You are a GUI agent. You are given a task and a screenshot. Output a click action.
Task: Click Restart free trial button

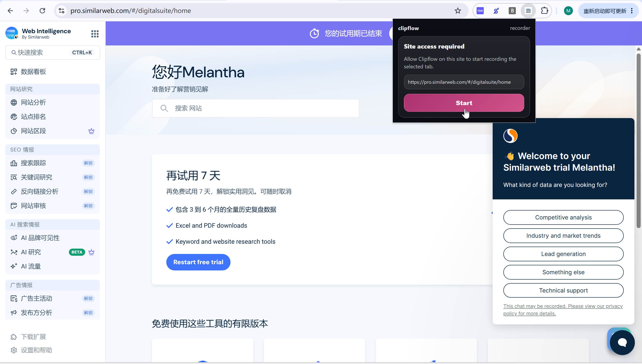coord(198,262)
